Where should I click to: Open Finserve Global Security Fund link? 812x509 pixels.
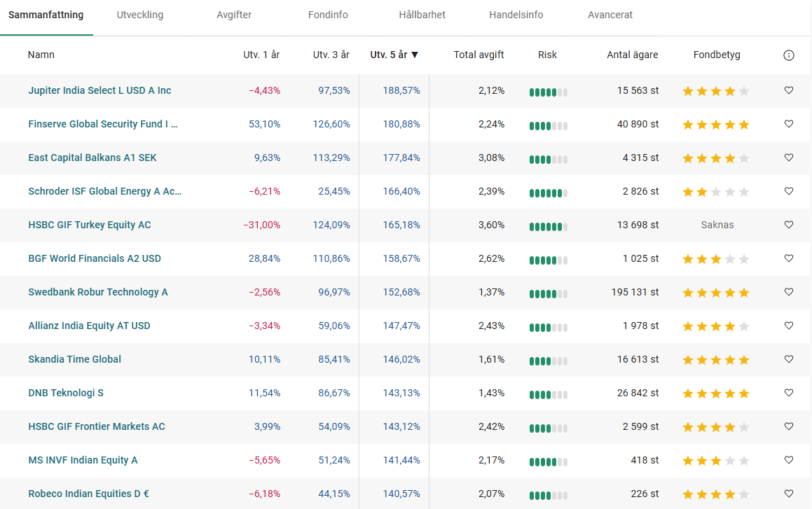coord(102,124)
